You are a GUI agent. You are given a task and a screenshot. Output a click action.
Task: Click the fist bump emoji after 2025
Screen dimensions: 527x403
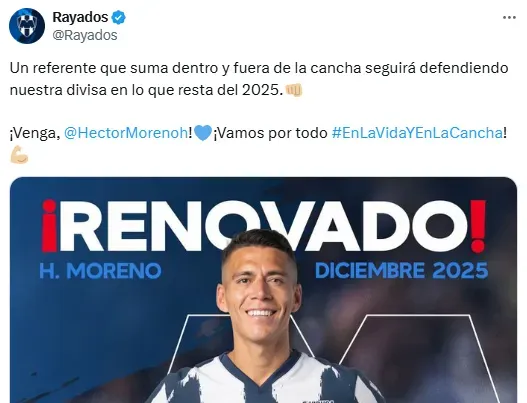pos(294,90)
